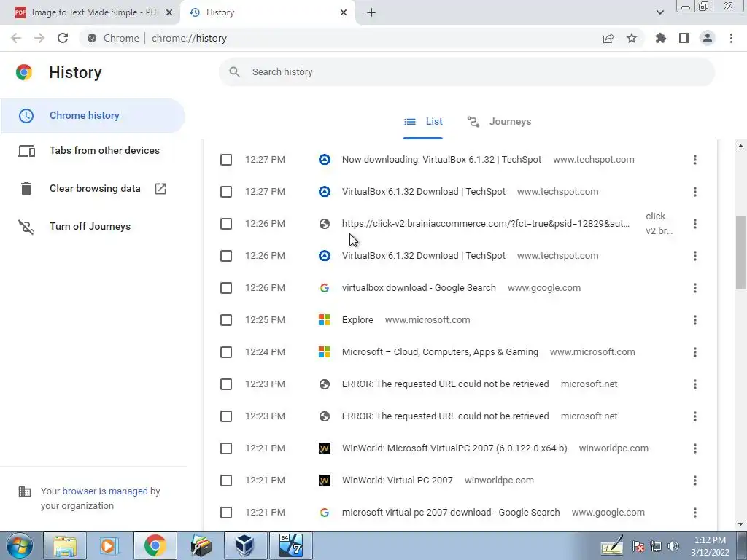The image size is (747, 560).
Task: Click the globe favicon on brainiaccommerce row
Action: point(325,224)
